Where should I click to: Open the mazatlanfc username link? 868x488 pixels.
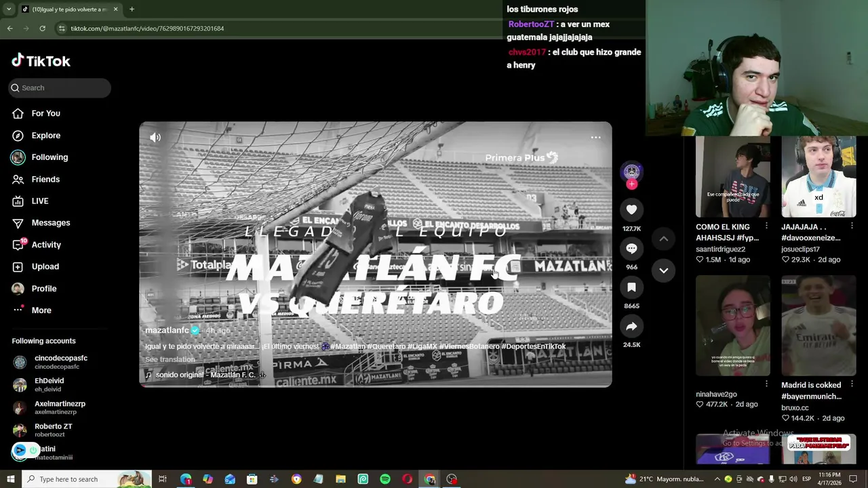pyautogui.click(x=167, y=330)
